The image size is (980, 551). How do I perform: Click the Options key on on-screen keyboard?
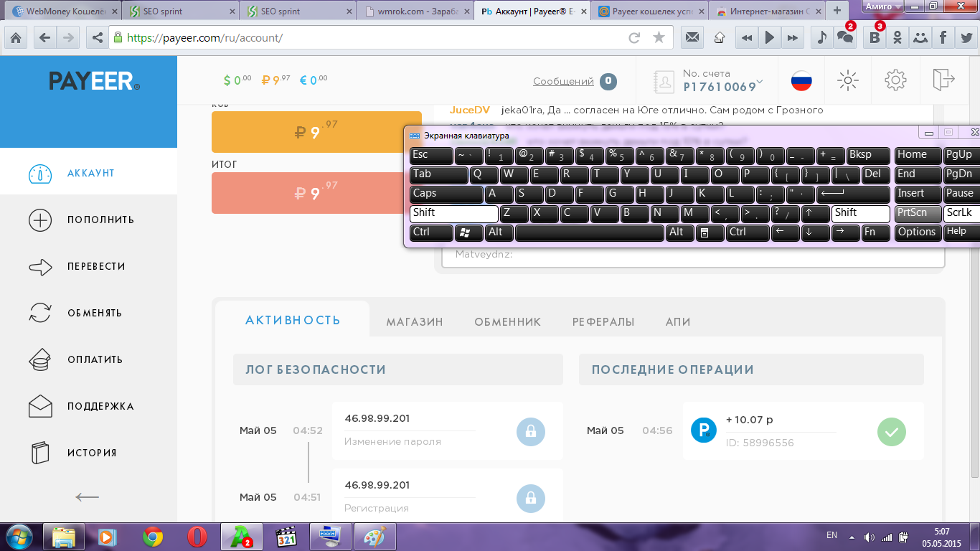point(917,232)
